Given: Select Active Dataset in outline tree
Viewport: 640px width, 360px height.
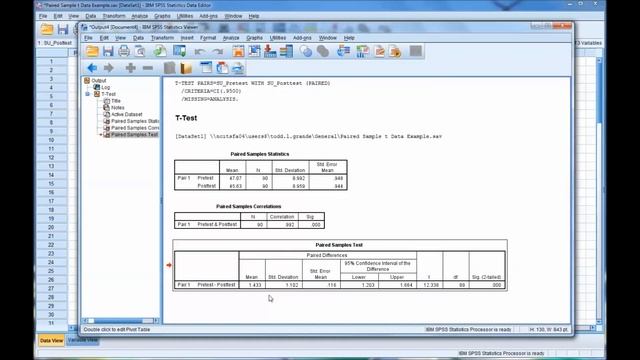Looking at the screenshot, I should point(127,115).
